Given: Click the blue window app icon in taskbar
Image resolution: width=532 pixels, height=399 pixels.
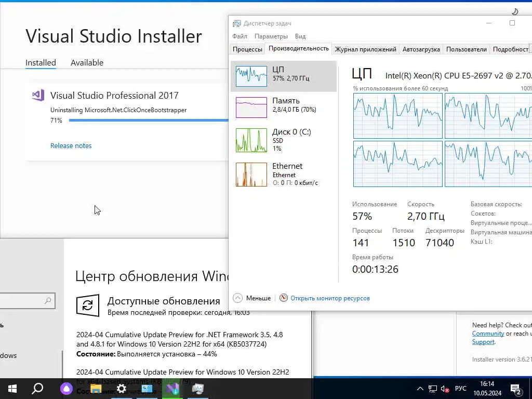Looking at the screenshot, I should pyautogui.click(x=147, y=389).
